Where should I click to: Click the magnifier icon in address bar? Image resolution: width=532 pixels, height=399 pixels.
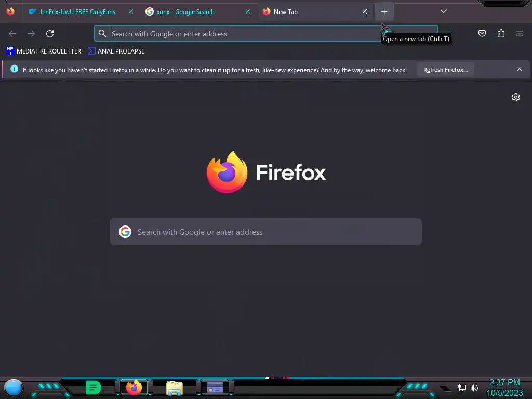(102, 33)
